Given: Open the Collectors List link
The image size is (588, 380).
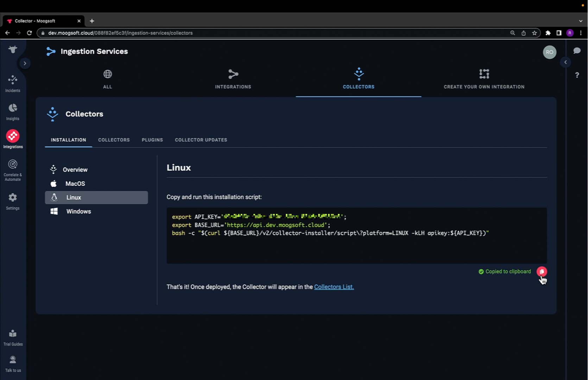Looking at the screenshot, I should [x=334, y=287].
